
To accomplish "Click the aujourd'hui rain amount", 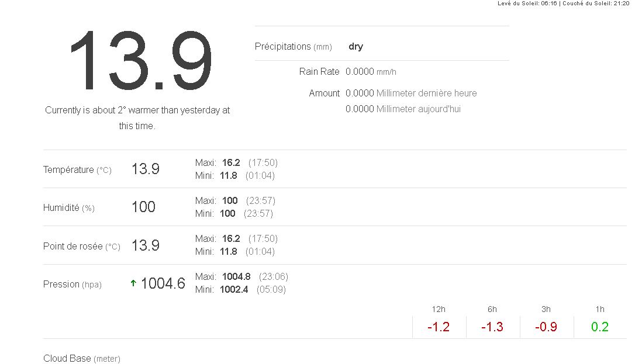I will click(x=403, y=109).
